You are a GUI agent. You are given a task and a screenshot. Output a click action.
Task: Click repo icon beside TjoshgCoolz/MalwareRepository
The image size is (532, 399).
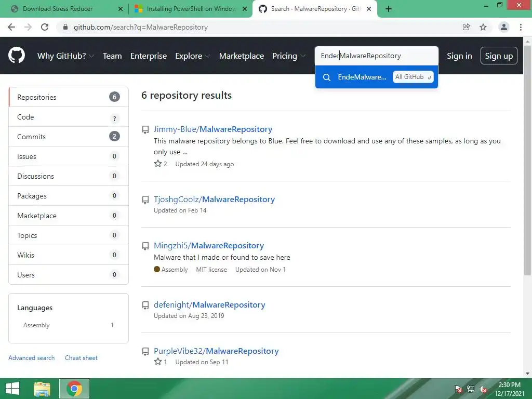tap(145, 200)
